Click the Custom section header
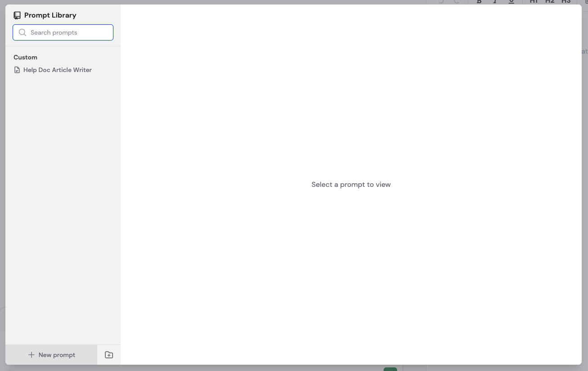The width and height of the screenshot is (588, 371). 25,57
